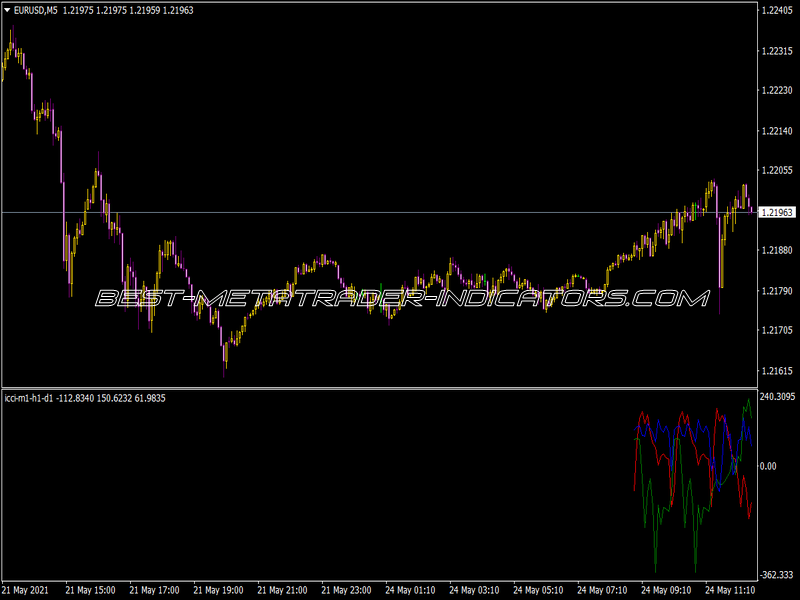This screenshot has width=800, height=600.
Task: Click the 21 May 2021 time label
Action: (x=26, y=590)
